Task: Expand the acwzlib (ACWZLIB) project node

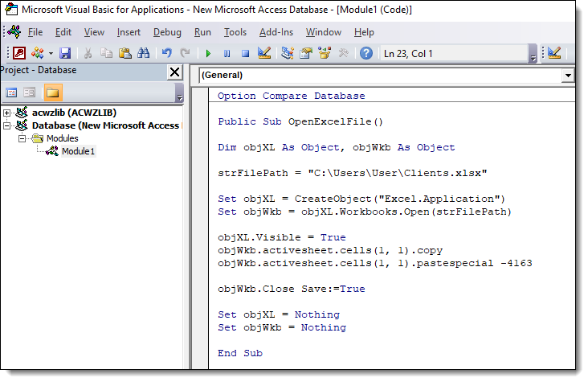Action: pyautogui.click(x=7, y=113)
